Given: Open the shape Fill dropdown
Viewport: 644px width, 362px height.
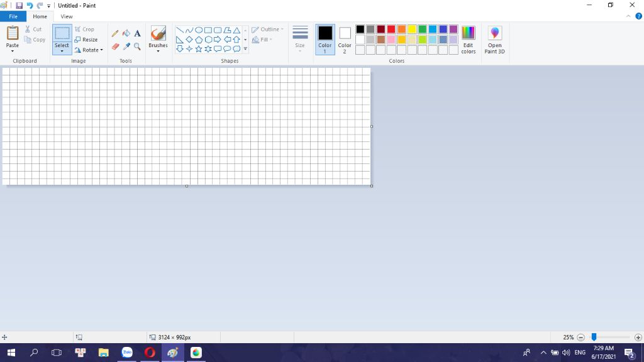Looking at the screenshot, I should (x=262, y=40).
